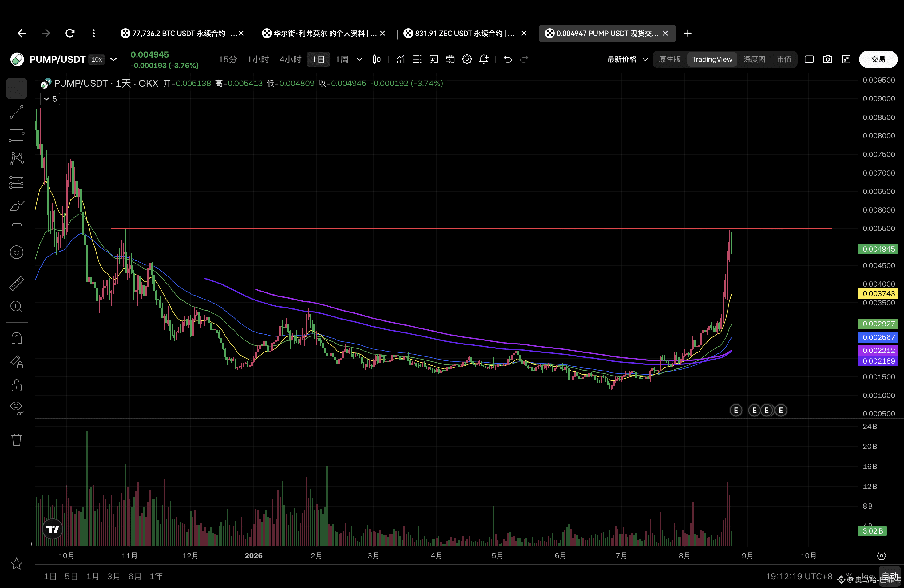Image resolution: width=904 pixels, height=588 pixels.
Task: Expand the PUMP/USDT pair selector chevron
Action: (113, 59)
